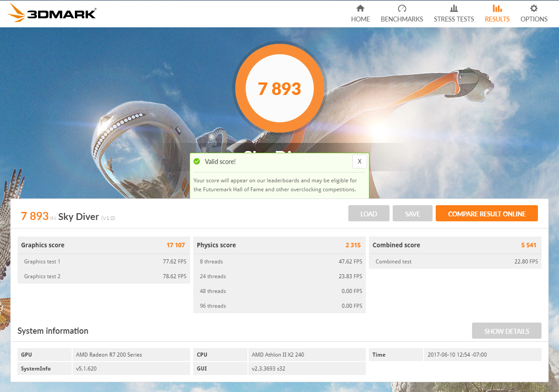
Task: Click the 77.62 FPS value
Action: 174,262
